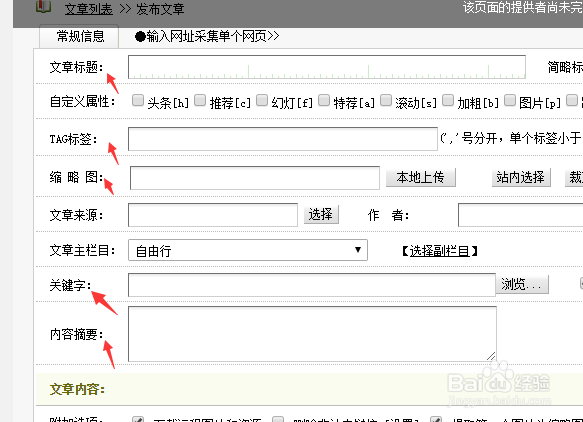Focus the 关键字 input field
This screenshot has height=422, width=583.
coord(312,285)
